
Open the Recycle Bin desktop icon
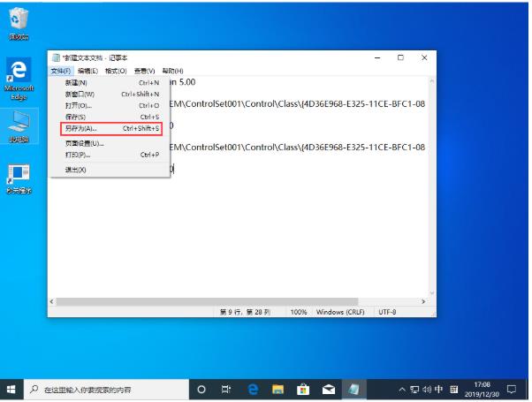19,24
